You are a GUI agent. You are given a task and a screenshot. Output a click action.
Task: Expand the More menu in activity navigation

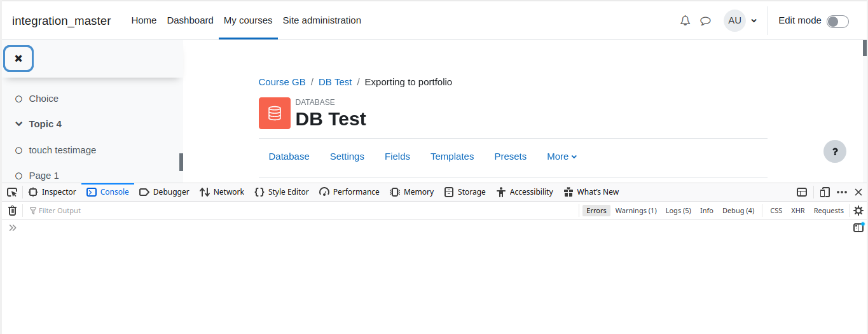click(x=562, y=157)
